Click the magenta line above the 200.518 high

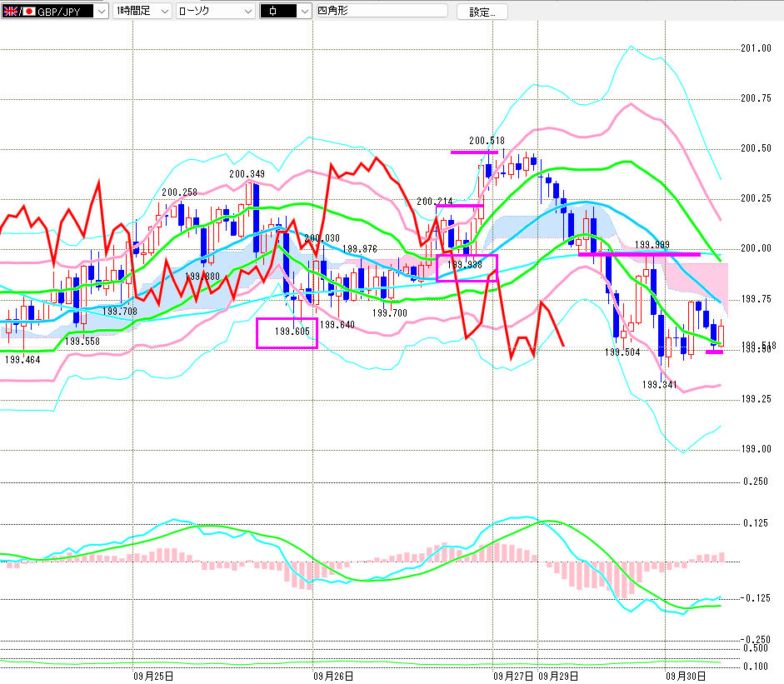[x=474, y=152]
